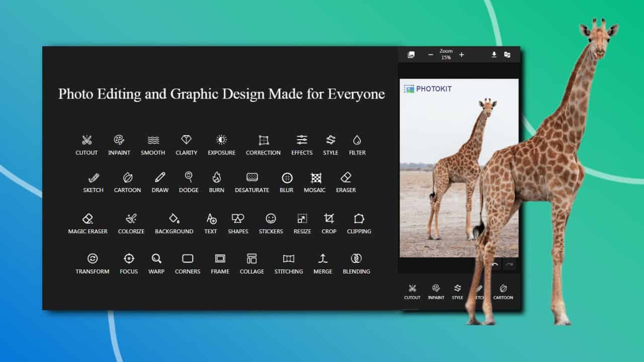
Task: Select Style in the bottom editor toolbar
Action: [x=457, y=289]
